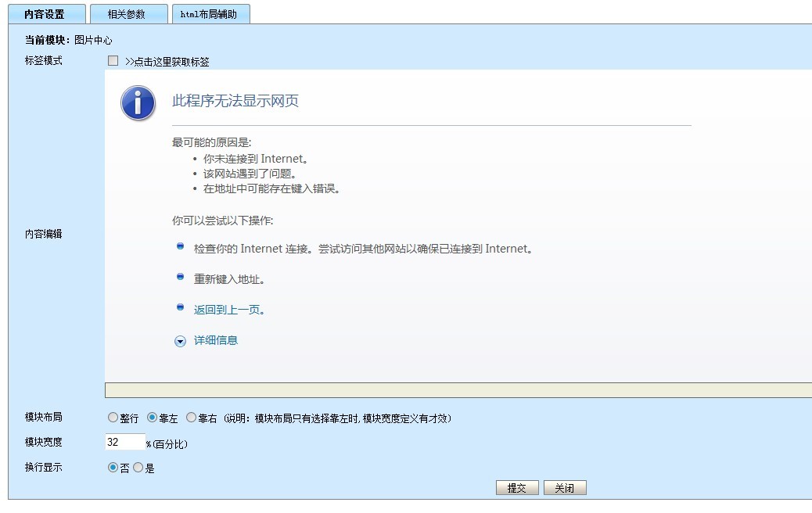Switch to the 内容设置 tab
This screenshot has width=812, height=513.
(45, 14)
